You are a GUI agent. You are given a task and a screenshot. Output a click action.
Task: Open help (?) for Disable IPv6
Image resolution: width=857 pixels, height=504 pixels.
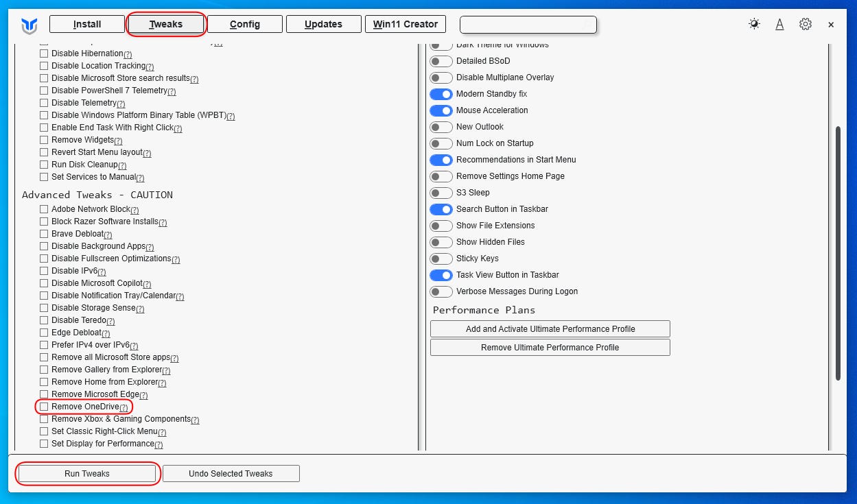pyautogui.click(x=102, y=272)
